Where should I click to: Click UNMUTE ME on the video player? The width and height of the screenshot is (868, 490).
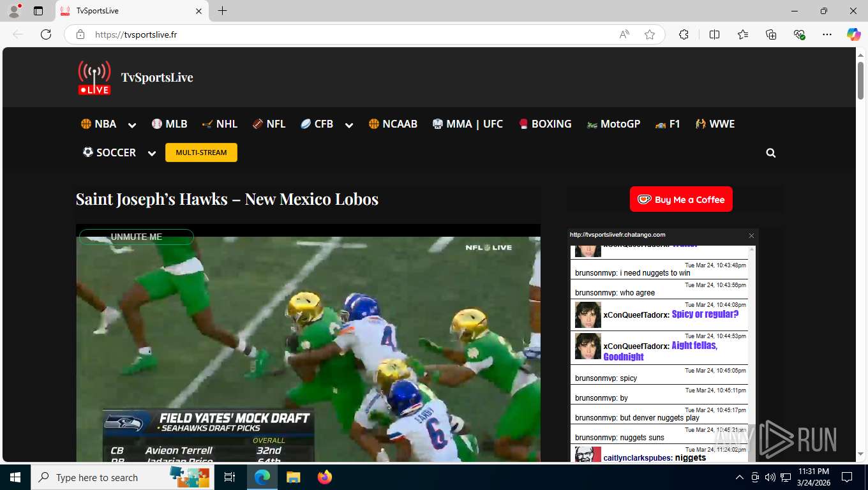tap(137, 237)
